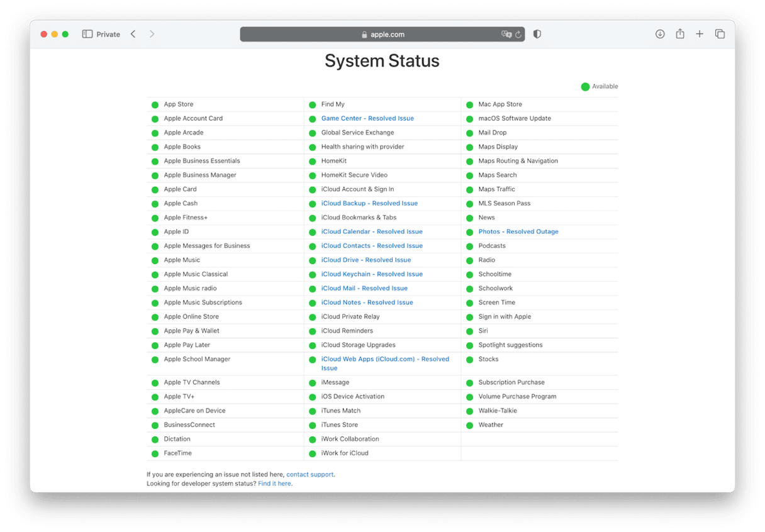Select the Walkie-Talkie entry
The width and height of the screenshot is (765, 532).
pyautogui.click(x=498, y=411)
